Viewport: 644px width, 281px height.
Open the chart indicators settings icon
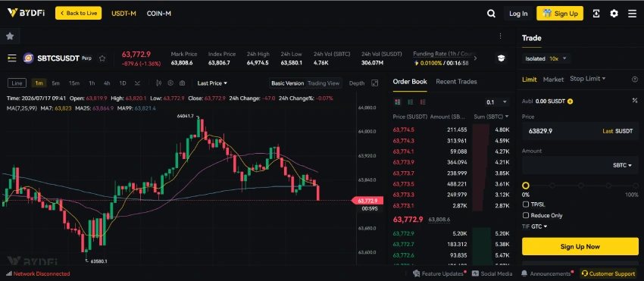(x=170, y=83)
